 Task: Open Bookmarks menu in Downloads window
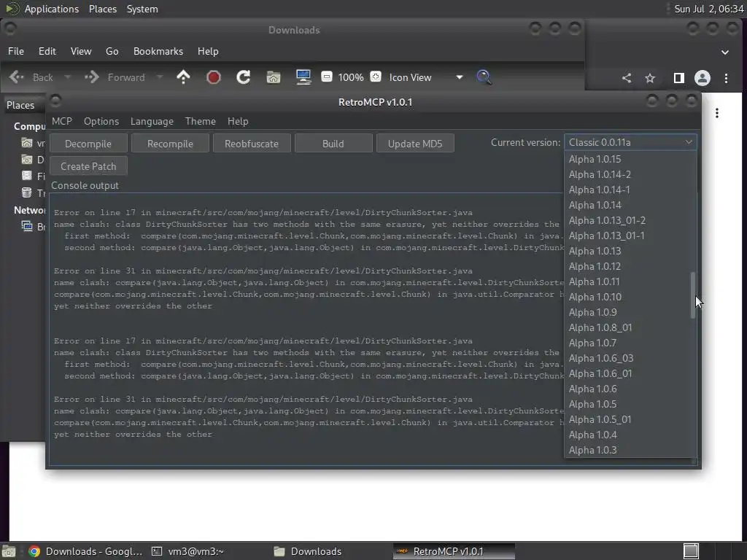click(x=158, y=51)
